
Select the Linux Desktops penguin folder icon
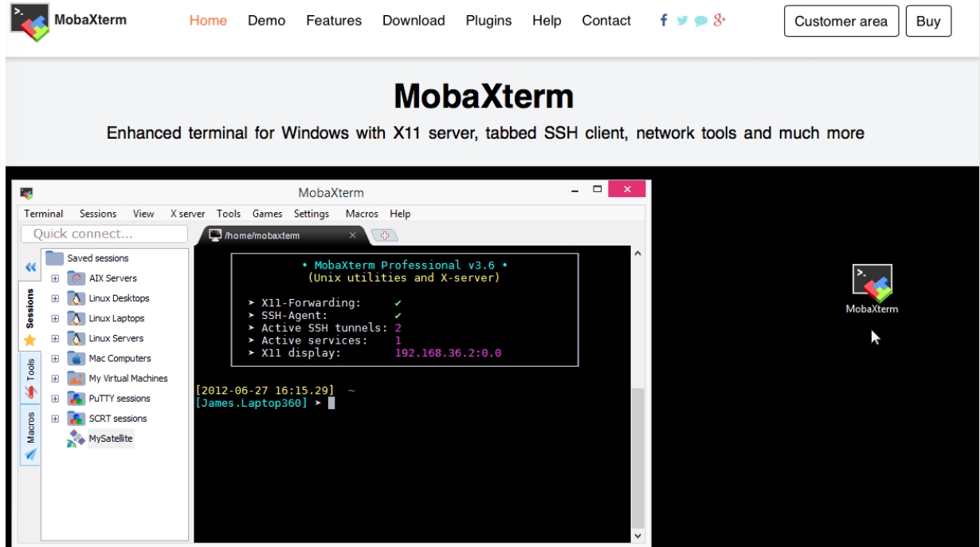[x=76, y=298]
